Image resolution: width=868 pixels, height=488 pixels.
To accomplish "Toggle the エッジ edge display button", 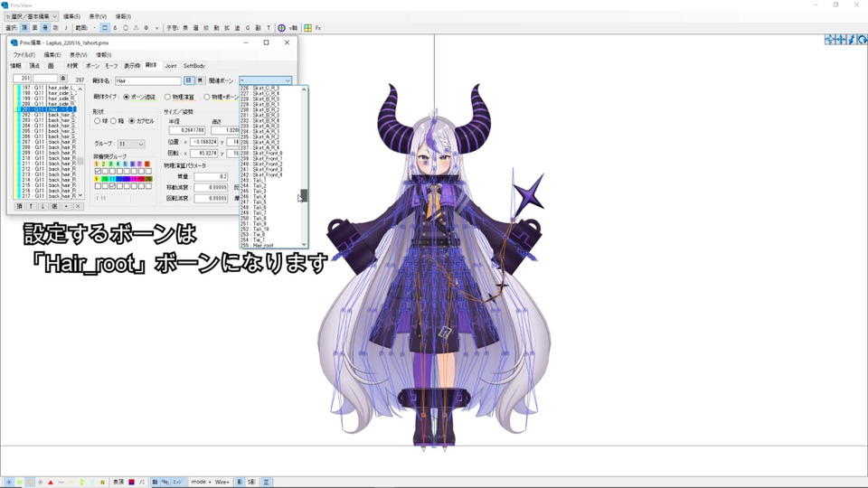I will [x=177, y=483].
